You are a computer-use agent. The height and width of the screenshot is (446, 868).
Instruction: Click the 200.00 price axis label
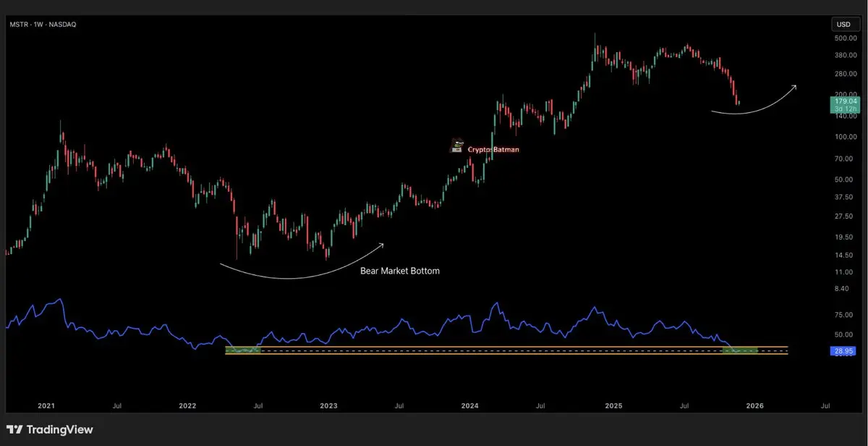[x=846, y=94]
